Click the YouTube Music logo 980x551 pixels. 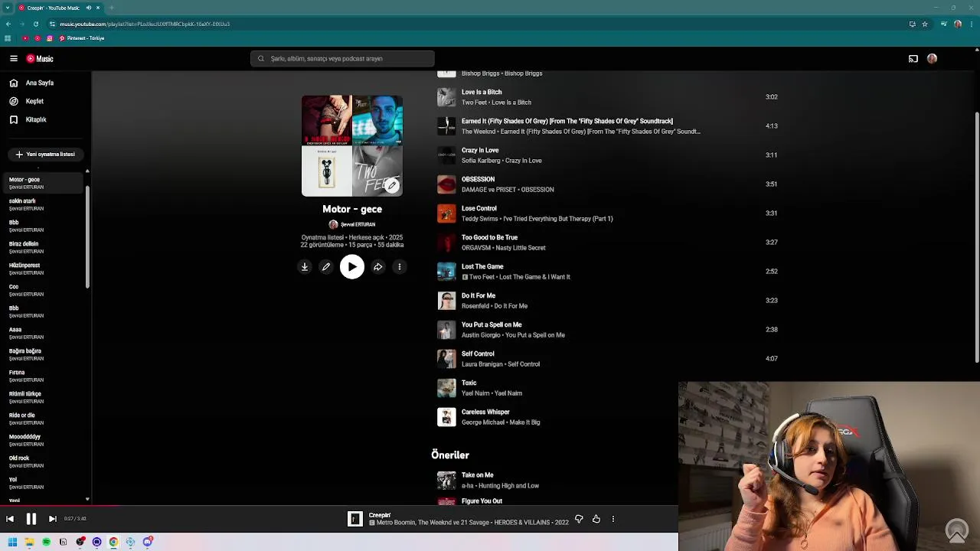tap(40, 58)
